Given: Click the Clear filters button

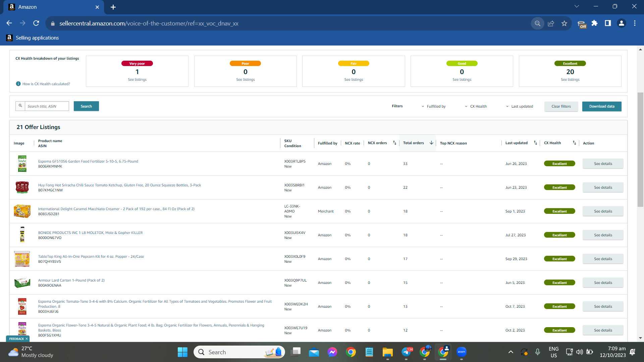Looking at the screenshot, I should tap(561, 106).
